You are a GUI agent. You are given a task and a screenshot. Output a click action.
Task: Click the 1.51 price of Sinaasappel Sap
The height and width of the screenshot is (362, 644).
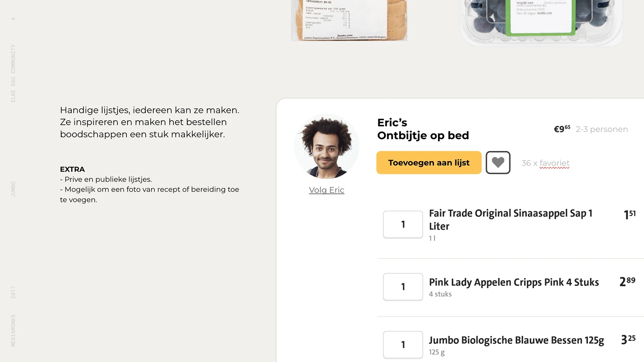[630, 214]
